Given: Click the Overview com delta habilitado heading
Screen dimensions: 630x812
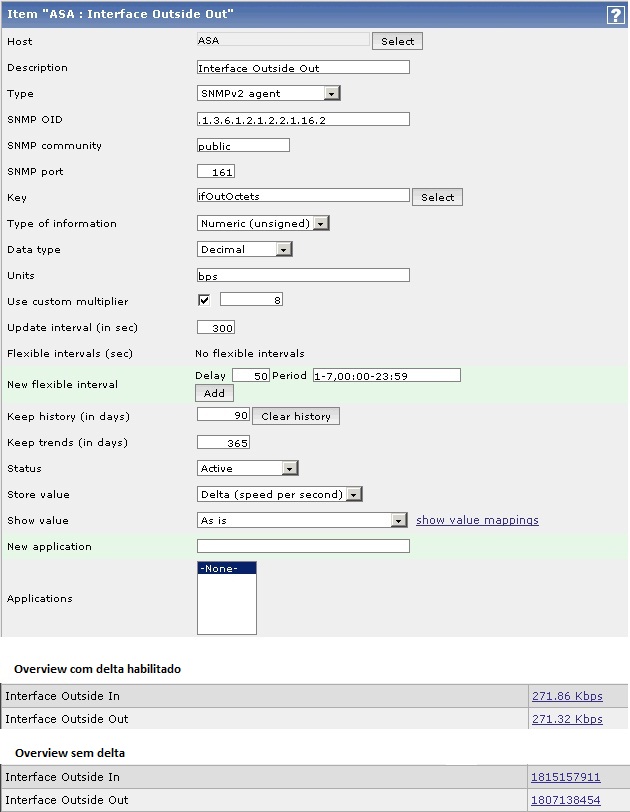Looking at the screenshot, I should tap(97, 669).
